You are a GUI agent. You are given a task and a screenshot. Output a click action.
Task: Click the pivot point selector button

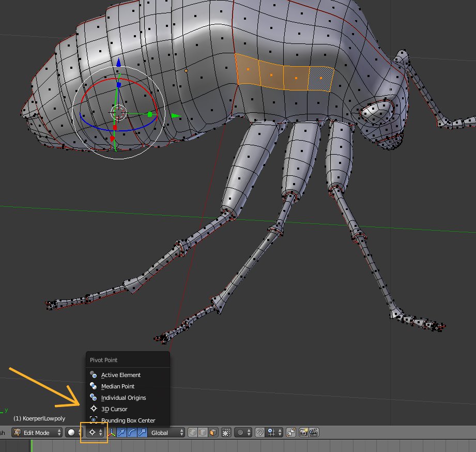point(94,432)
